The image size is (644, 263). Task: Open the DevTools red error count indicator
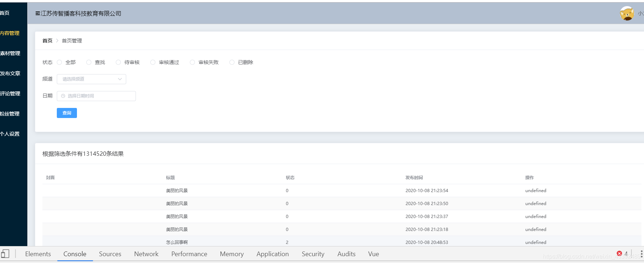[622, 254]
